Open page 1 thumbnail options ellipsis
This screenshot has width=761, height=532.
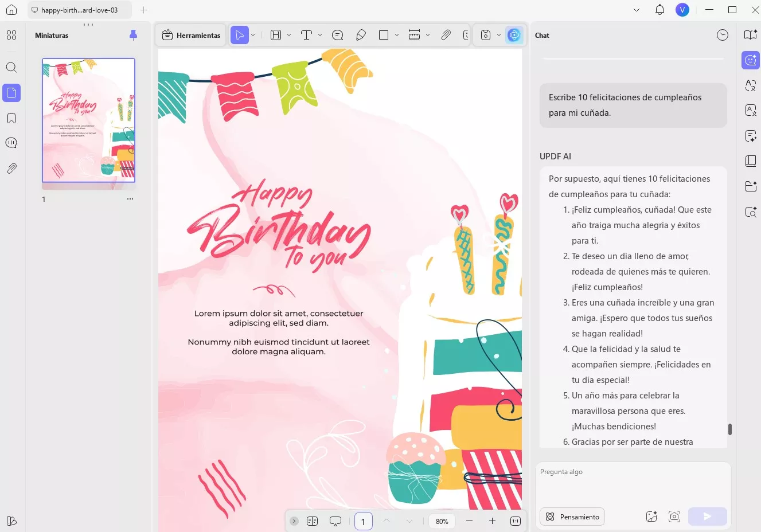[x=130, y=199]
